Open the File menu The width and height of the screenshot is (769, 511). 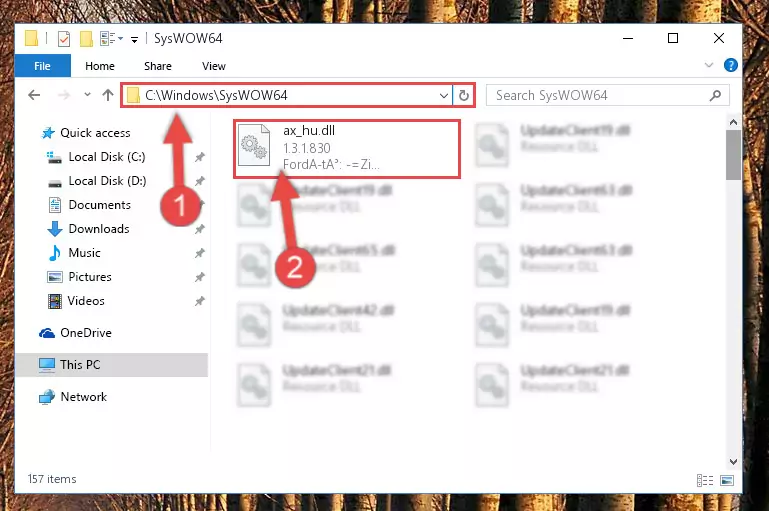coord(43,66)
